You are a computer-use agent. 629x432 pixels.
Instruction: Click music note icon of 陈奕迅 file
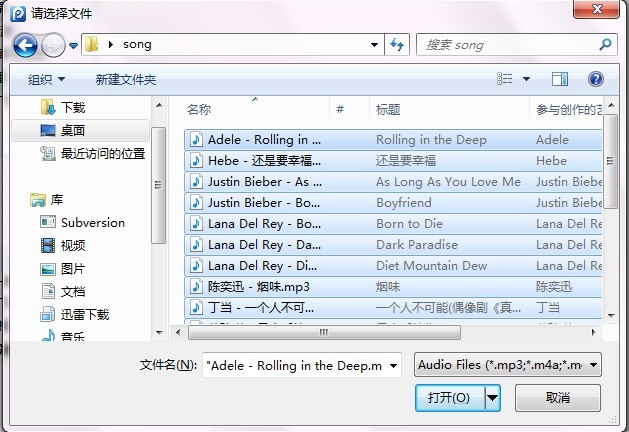point(196,287)
